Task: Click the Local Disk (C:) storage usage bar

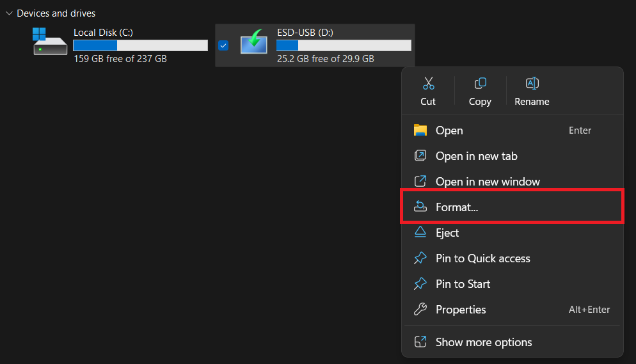Action: pyautogui.click(x=140, y=45)
